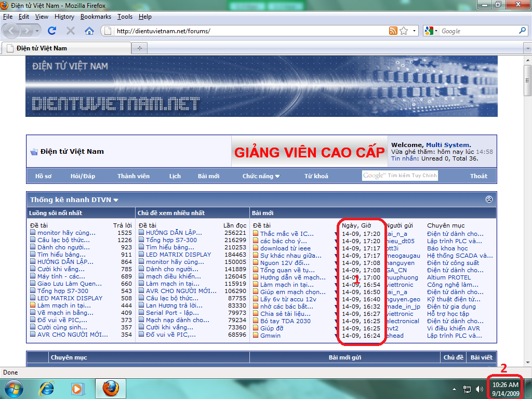Click the Windows Start orb

click(x=14, y=389)
